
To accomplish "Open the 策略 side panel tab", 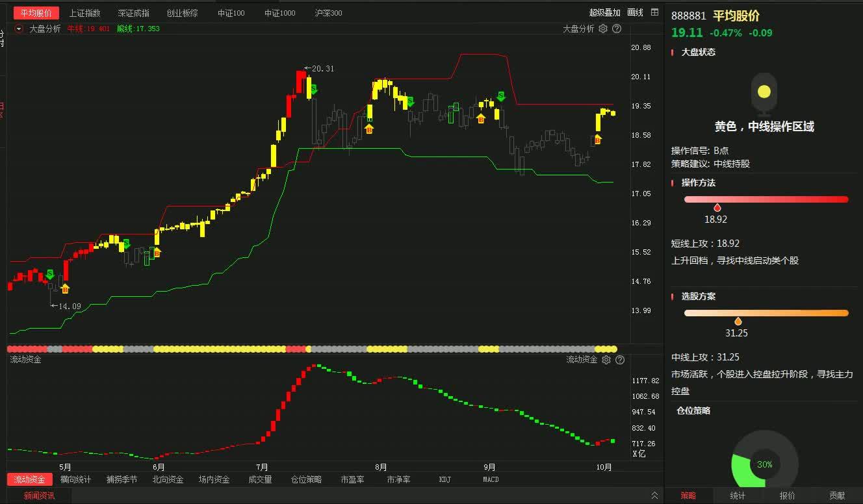I will [x=688, y=496].
